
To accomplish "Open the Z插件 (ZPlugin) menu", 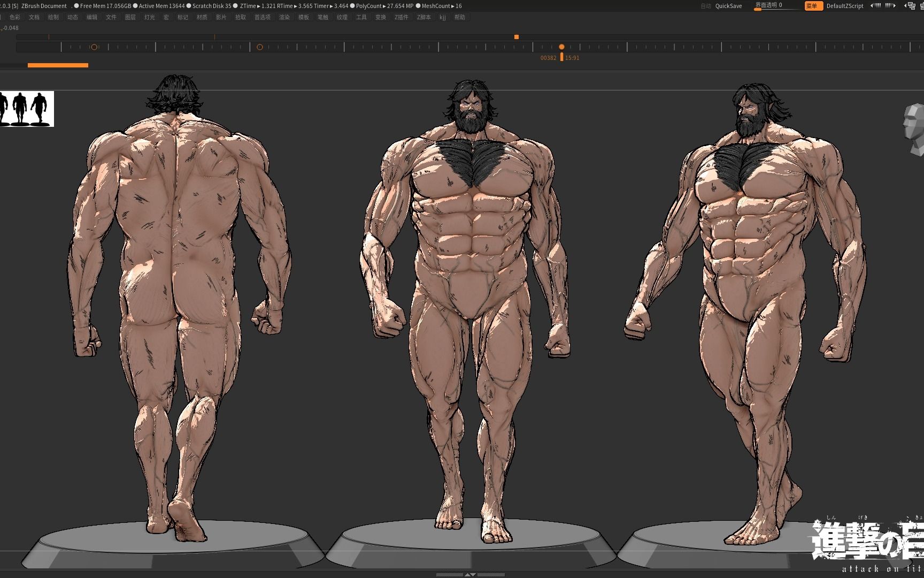I will [402, 17].
